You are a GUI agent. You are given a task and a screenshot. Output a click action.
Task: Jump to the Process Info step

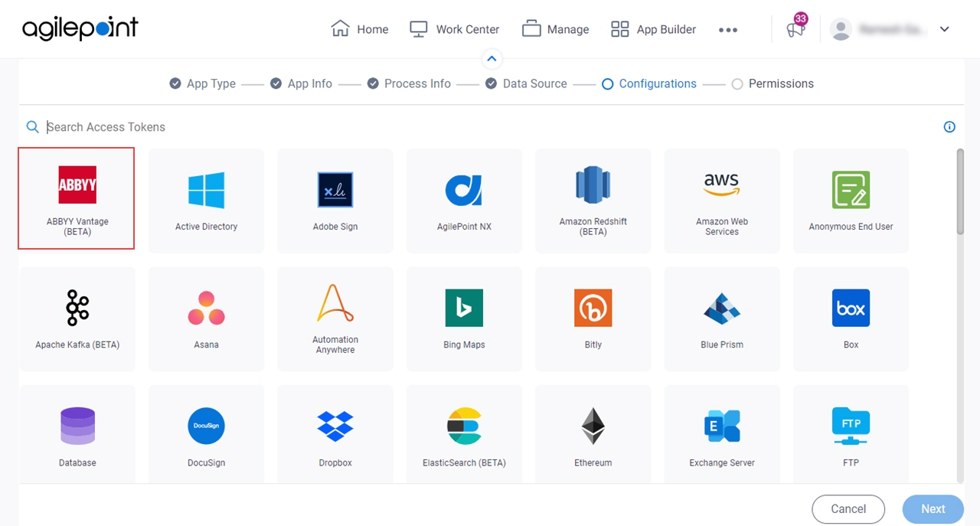click(x=409, y=83)
